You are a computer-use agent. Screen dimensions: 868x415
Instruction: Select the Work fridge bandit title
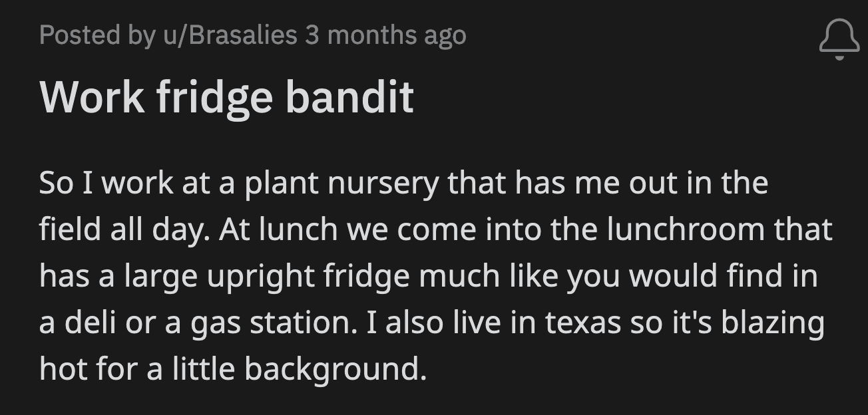pos(228,96)
